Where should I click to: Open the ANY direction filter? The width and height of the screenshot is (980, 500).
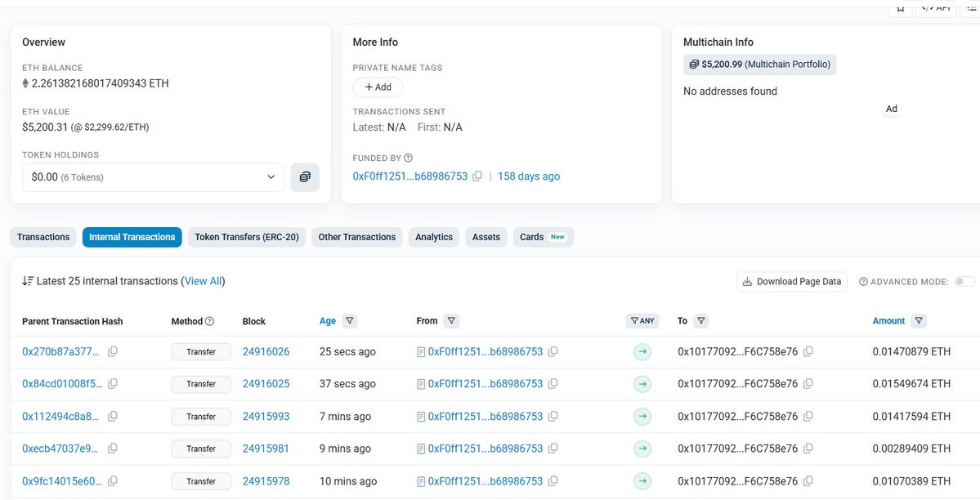point(642,321)
